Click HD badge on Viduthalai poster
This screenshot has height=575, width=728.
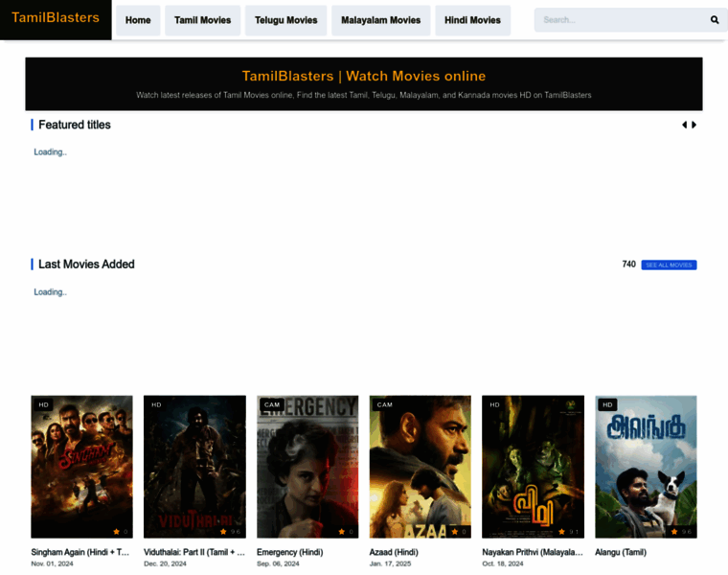pyautogui.click(x=156, y=405)
